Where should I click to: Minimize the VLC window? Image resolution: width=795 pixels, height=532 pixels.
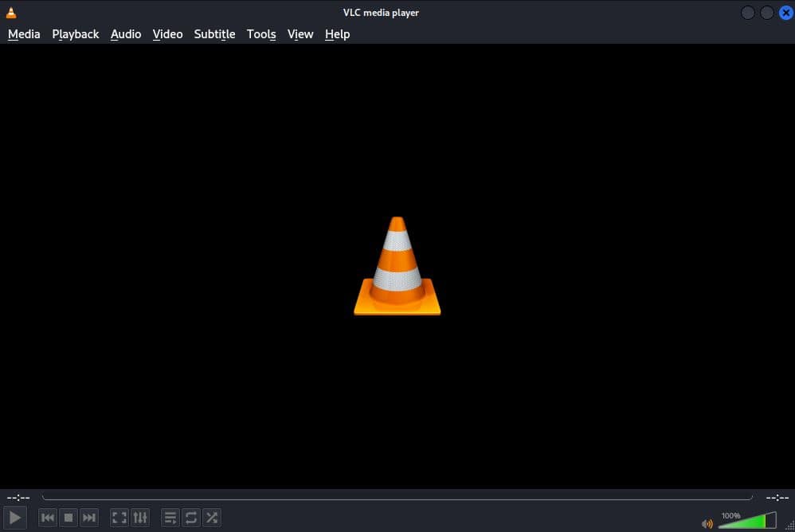(747, 13)
